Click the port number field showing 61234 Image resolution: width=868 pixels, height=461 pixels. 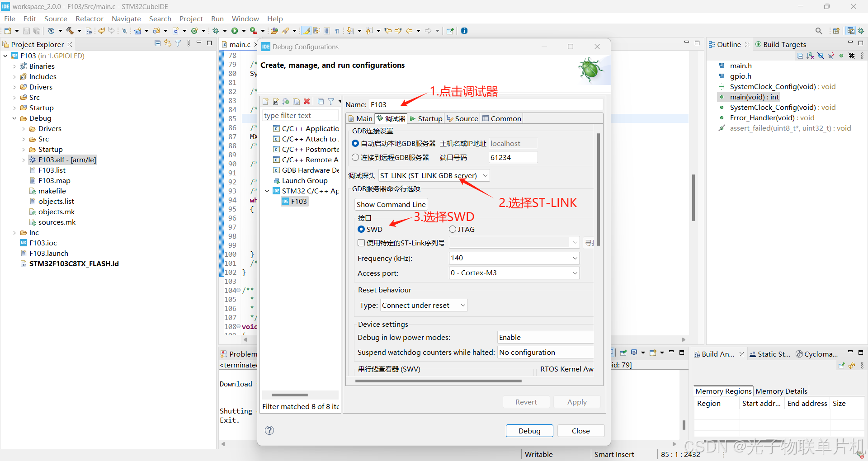513,157
